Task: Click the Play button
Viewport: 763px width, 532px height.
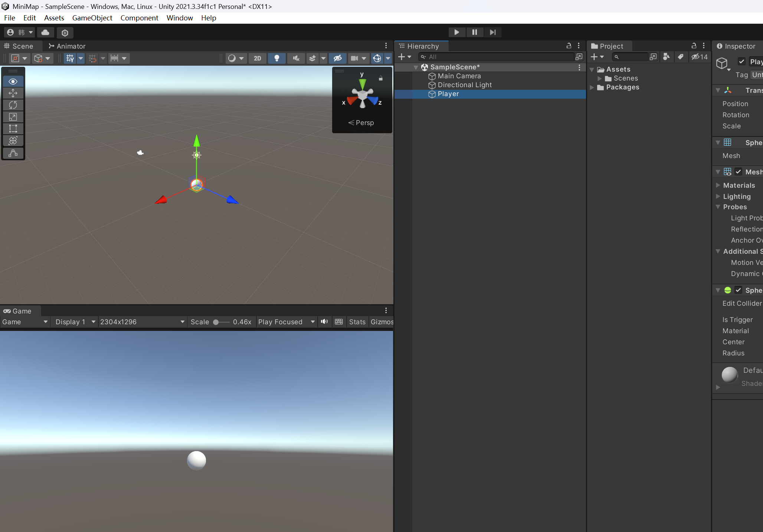Action: [456, 32]
